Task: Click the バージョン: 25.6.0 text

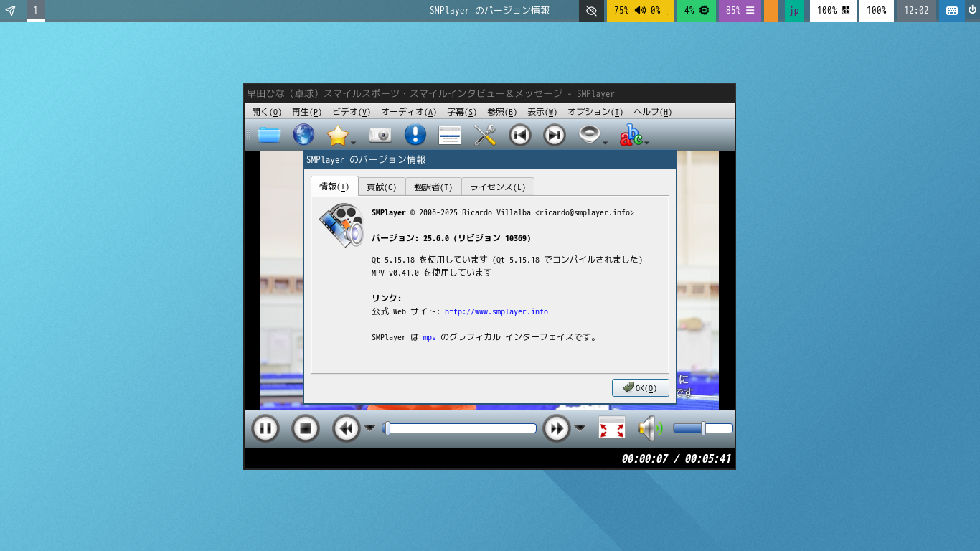Action: pos(451,238)
